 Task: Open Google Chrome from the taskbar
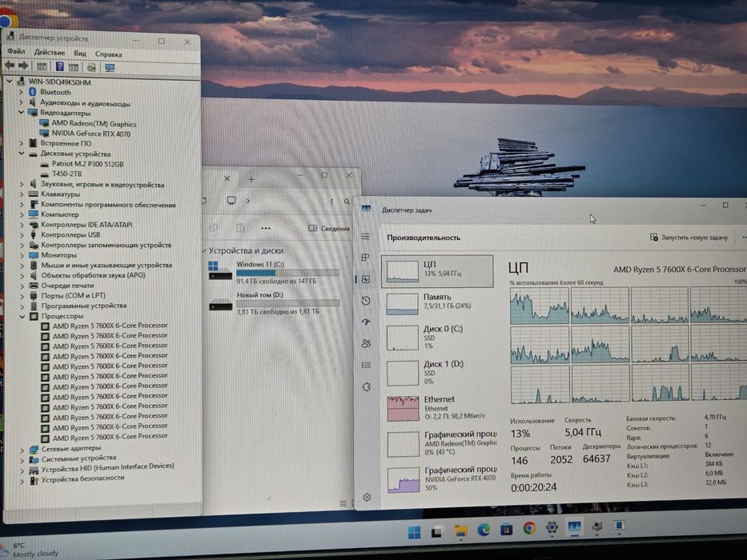coord(528,528)
